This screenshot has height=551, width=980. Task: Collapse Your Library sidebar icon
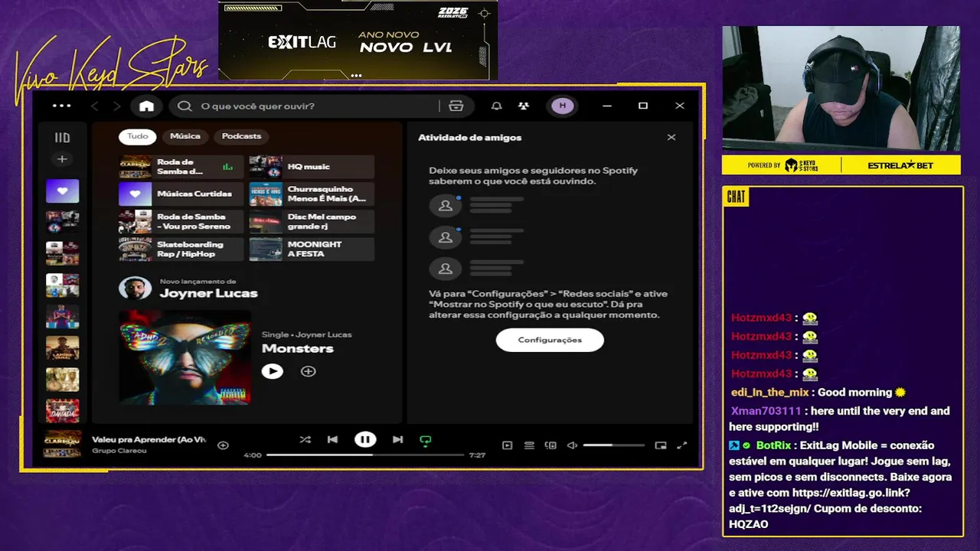click(x=62, y=138)
